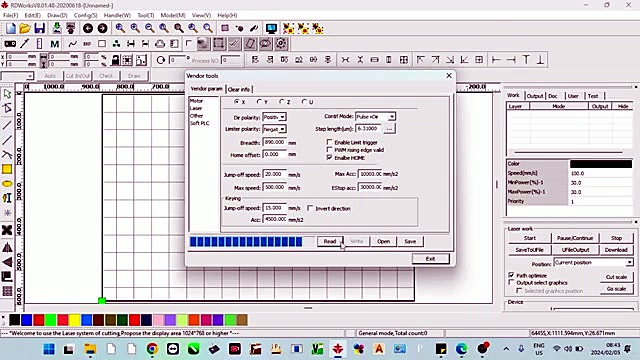Click the Start button in Laser work
Screen dimensions: 640x360
529,238
